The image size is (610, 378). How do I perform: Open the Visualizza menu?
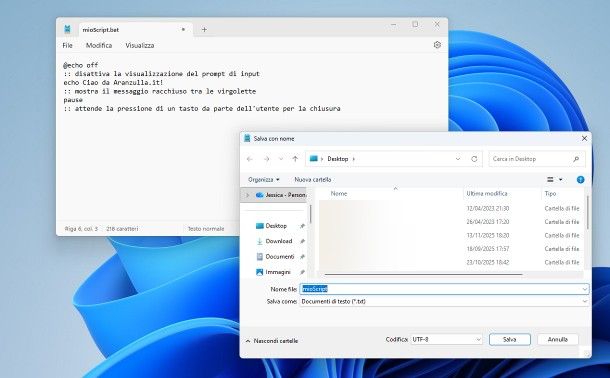(x=140, y=46)
